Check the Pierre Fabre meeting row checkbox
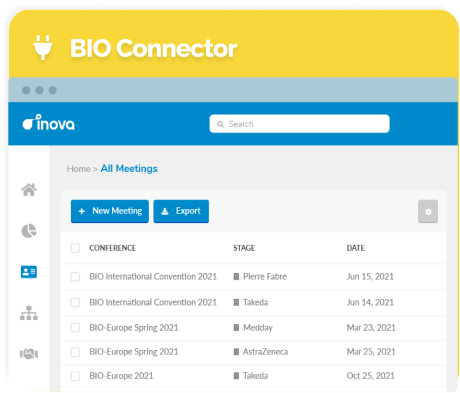 point(75,277)
